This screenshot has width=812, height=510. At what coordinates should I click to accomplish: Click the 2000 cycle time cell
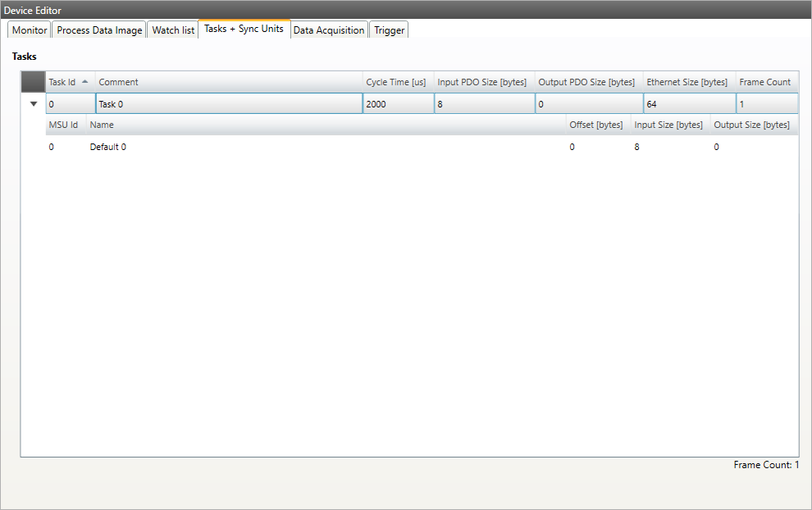[x=397, y=104]
